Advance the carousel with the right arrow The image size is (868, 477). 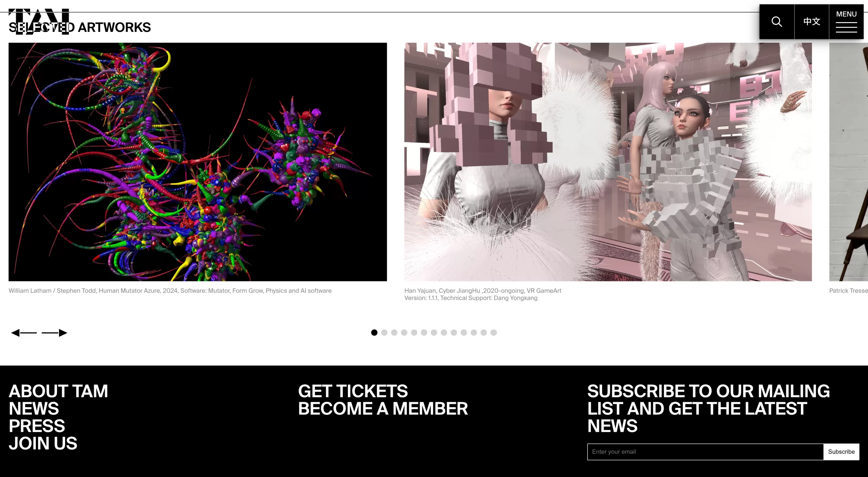[55, 333]
